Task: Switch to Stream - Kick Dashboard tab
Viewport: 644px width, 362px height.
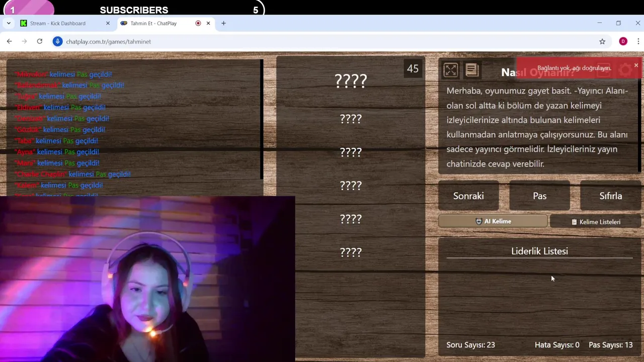Action: (x=65, y=23)
